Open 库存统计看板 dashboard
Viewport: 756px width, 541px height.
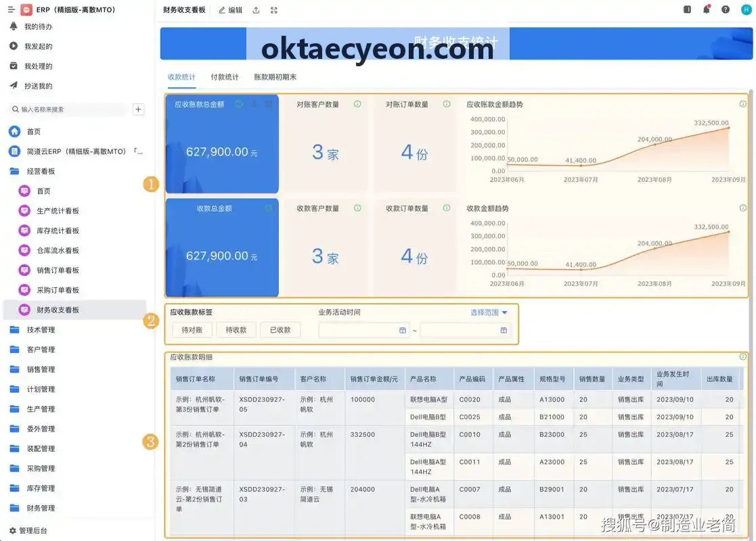point(58,231)
